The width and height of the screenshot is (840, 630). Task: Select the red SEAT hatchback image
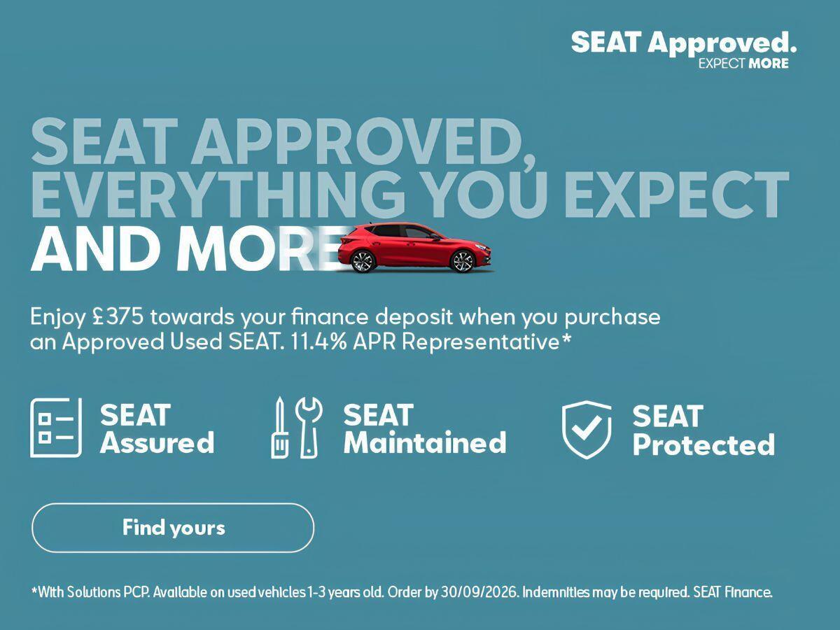(416, 248)
